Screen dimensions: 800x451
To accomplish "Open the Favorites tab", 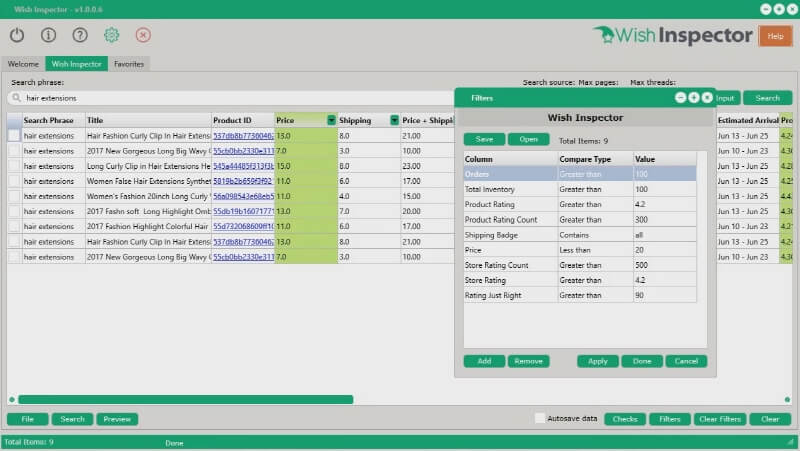I will 129,64.
